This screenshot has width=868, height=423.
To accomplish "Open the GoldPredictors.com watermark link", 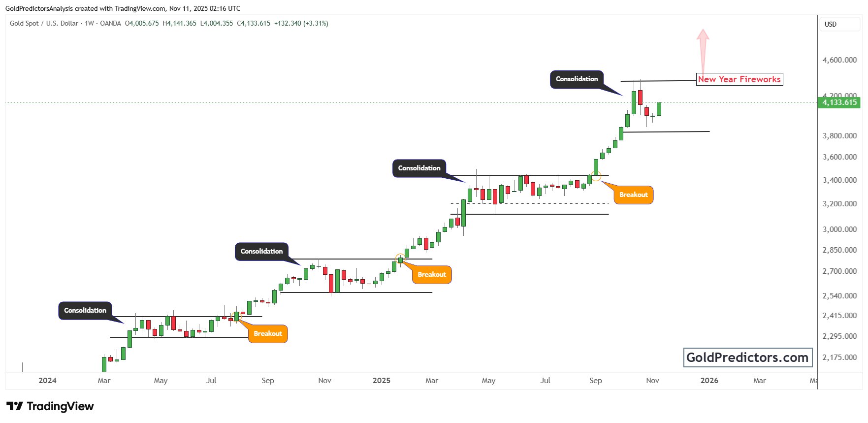I will (747, 358).
